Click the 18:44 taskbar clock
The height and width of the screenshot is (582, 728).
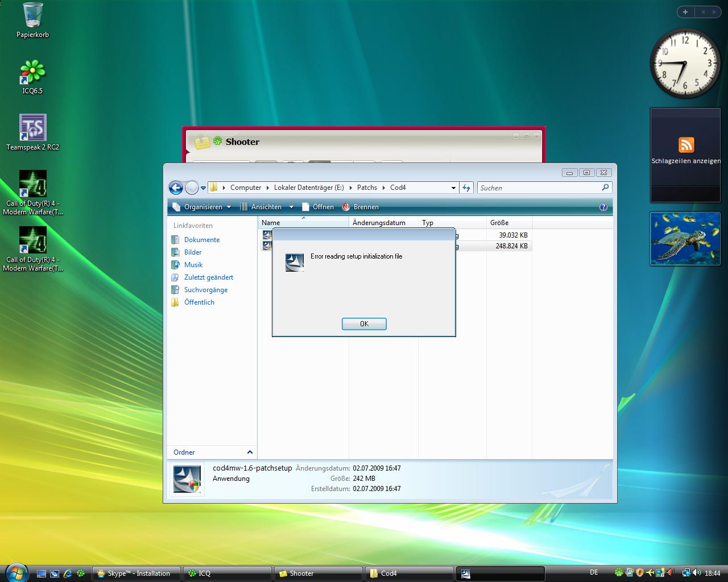tap(713, 573)
